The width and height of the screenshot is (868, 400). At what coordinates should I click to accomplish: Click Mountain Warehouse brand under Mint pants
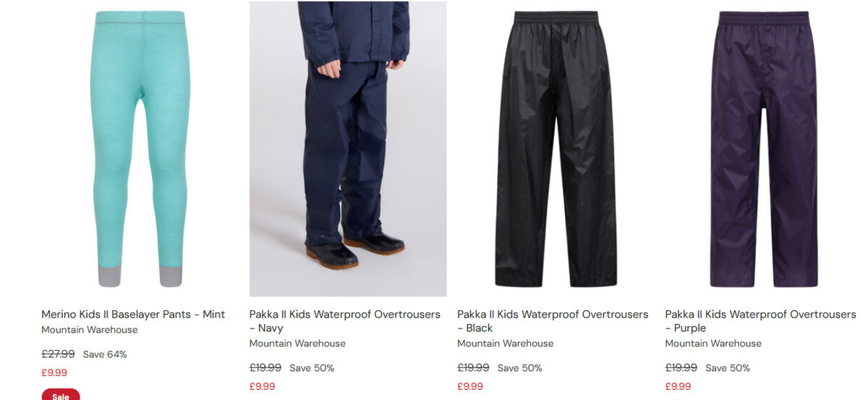89,330
